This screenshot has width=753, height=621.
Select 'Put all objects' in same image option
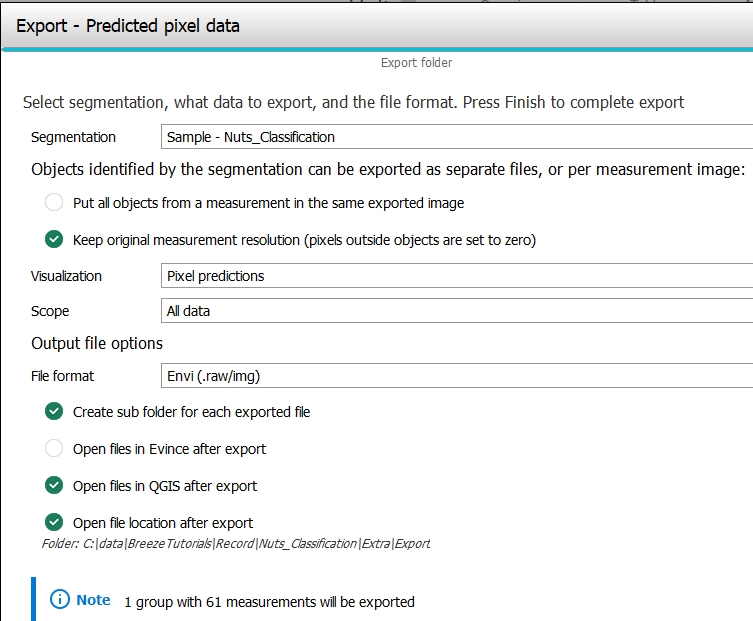click(54, 203)
